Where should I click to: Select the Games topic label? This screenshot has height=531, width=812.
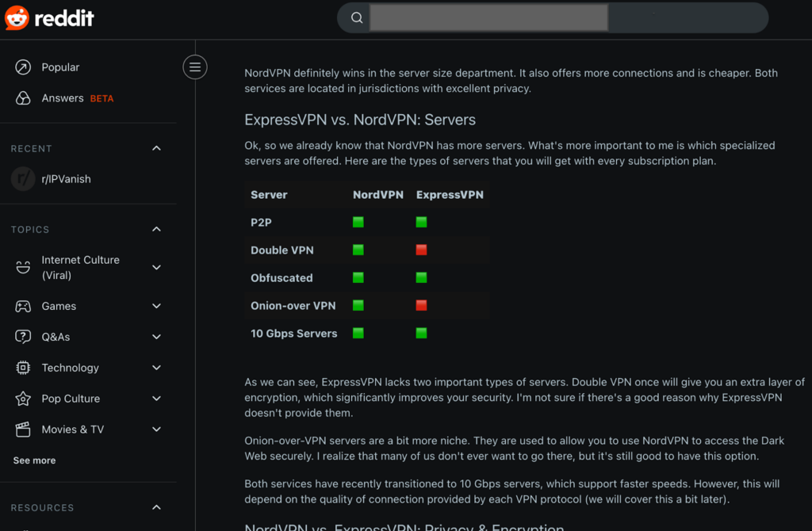(x=59, y=307)
